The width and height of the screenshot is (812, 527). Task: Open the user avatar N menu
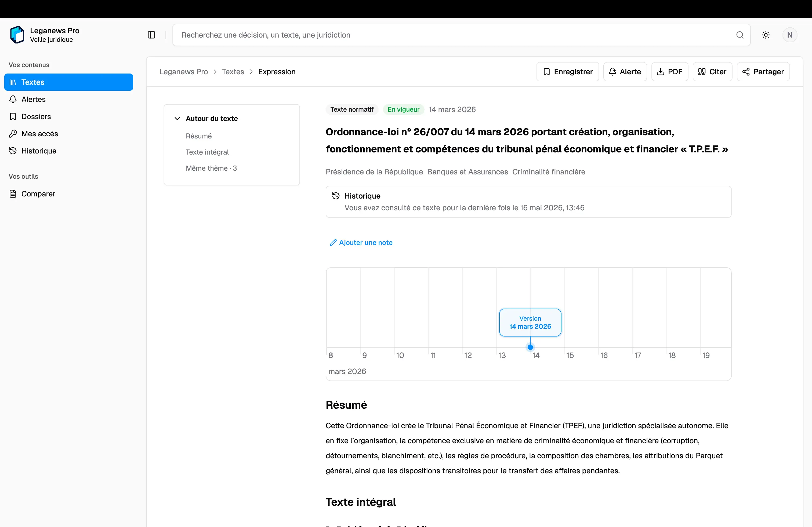(789, 35)
